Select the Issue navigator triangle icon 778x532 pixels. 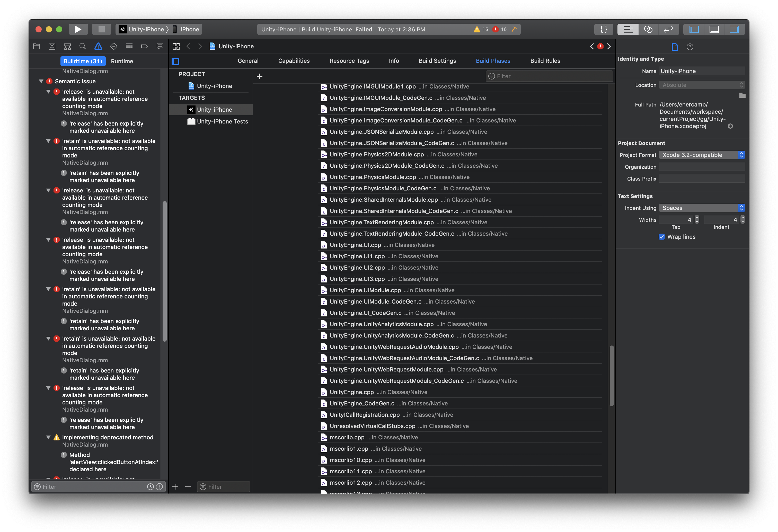point(98,46)
